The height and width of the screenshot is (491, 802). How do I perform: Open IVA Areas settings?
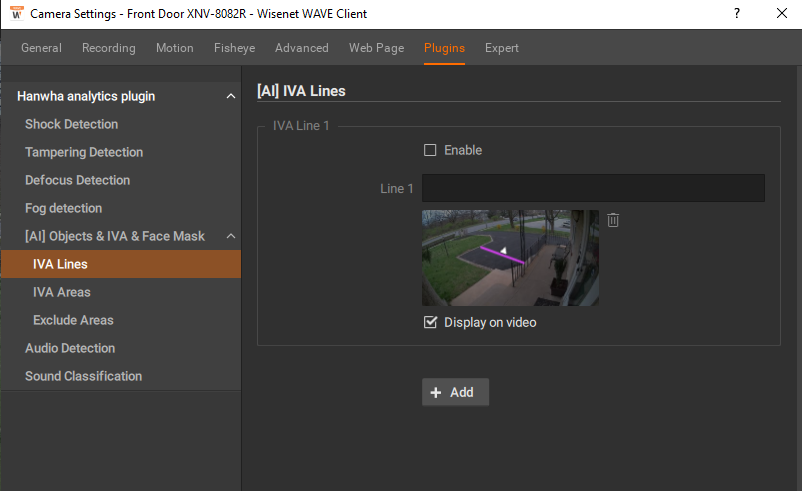click(x=62, y=292)
